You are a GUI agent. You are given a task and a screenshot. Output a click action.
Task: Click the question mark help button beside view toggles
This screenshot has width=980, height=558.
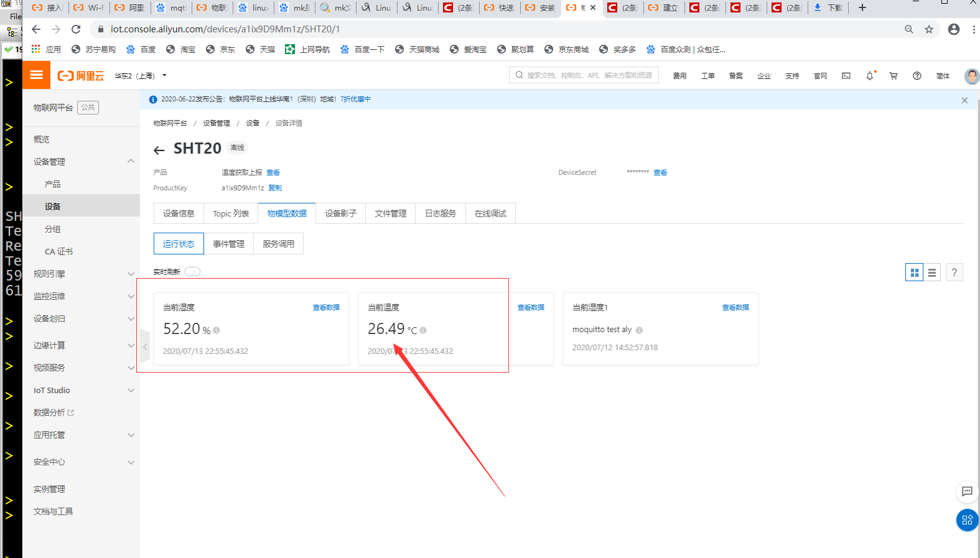954,272
